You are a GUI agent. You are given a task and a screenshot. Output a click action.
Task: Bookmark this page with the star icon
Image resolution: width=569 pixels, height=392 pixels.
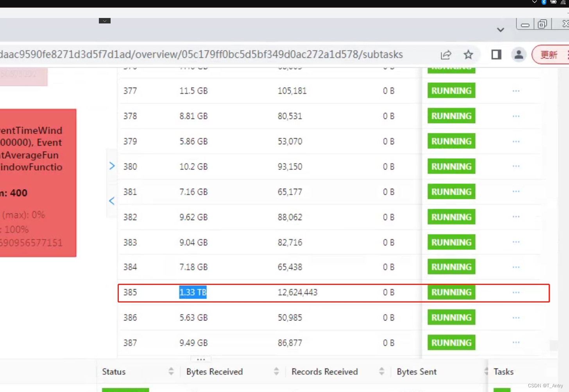point(468,55)
